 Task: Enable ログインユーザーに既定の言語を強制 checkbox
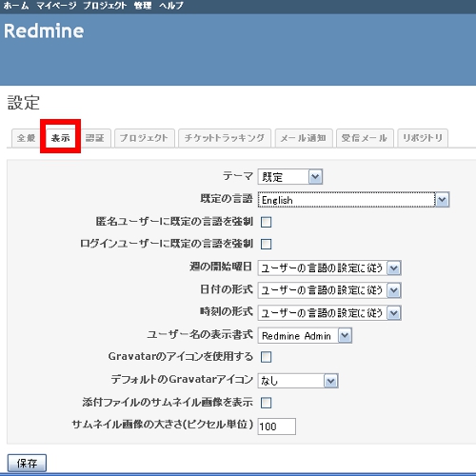(266, 244)
